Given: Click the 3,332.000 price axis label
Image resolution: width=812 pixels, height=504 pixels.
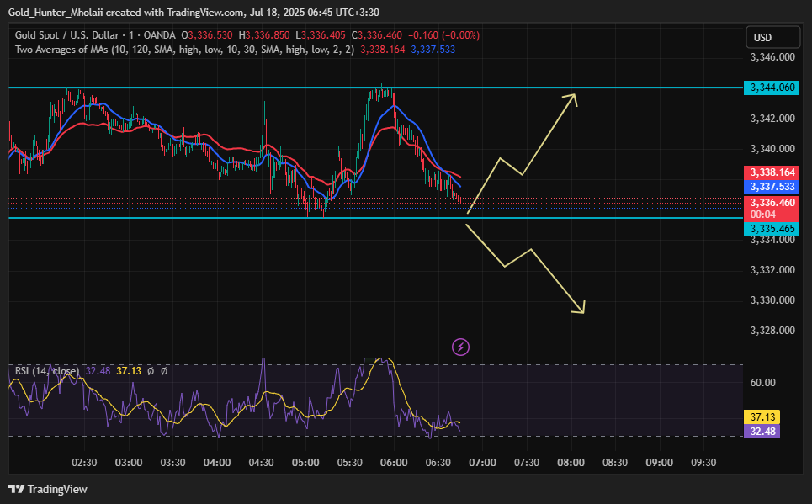Looking at the screenshot, I should click(x=772, y=270).
